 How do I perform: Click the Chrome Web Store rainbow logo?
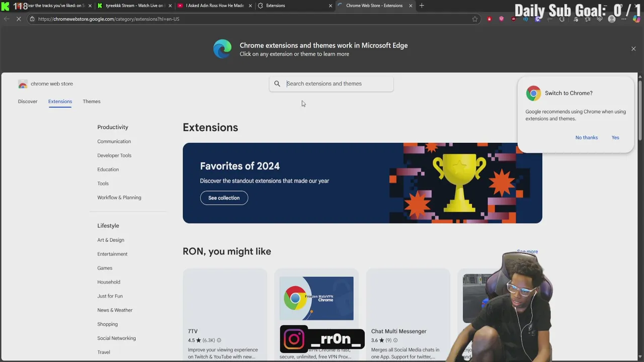[23, 84]
